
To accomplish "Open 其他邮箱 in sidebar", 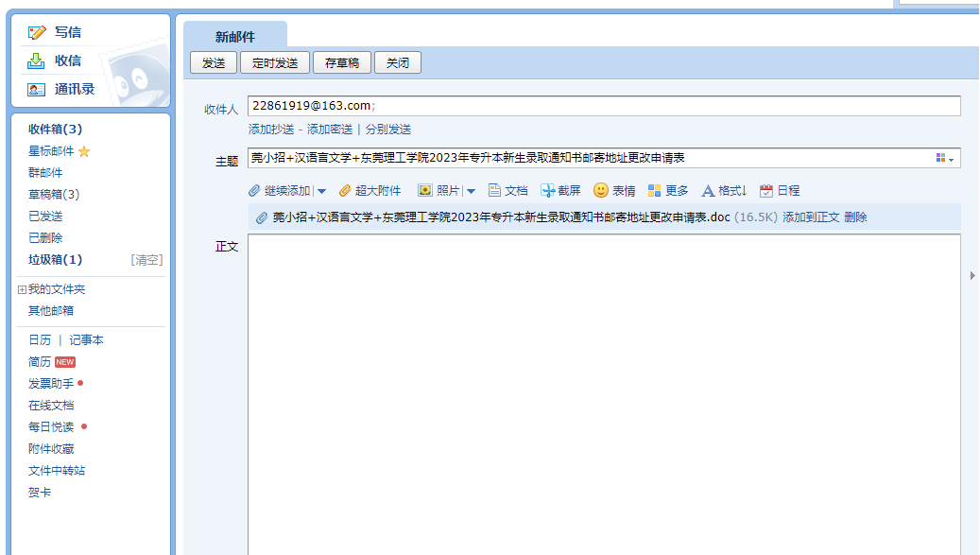I will (x=51, y=311).
